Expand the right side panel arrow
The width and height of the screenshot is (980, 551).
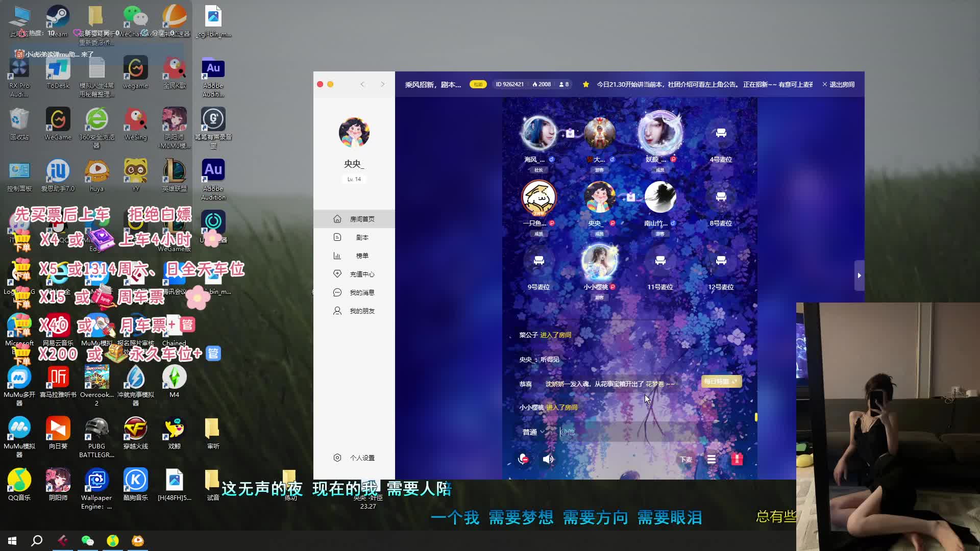[x=859, y=275]
